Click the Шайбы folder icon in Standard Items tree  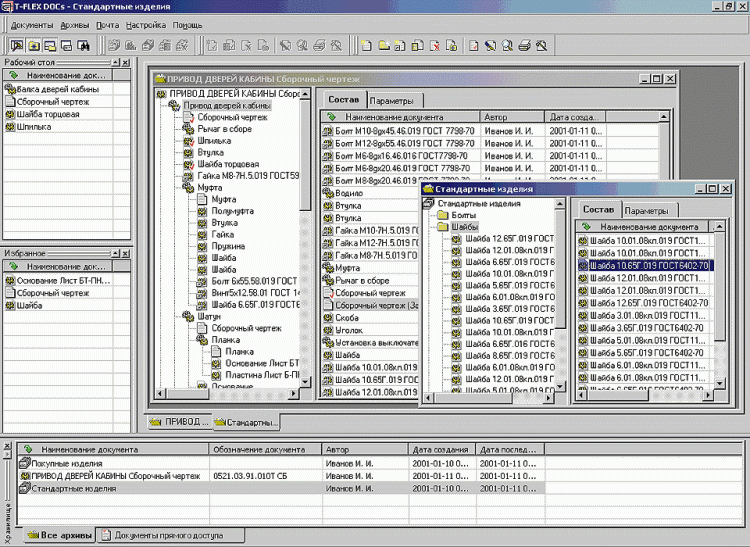[x=442, y=227]
